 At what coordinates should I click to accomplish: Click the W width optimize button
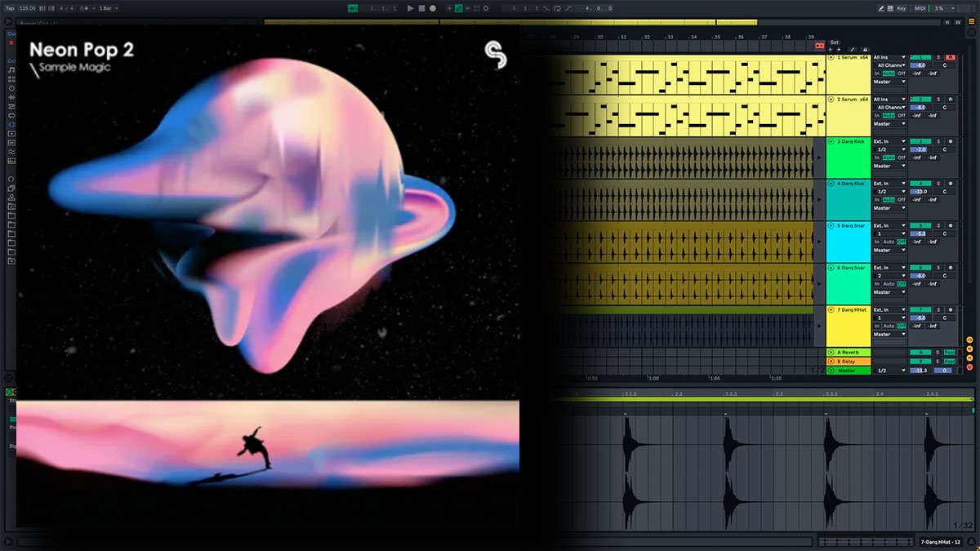coord(958,22)
